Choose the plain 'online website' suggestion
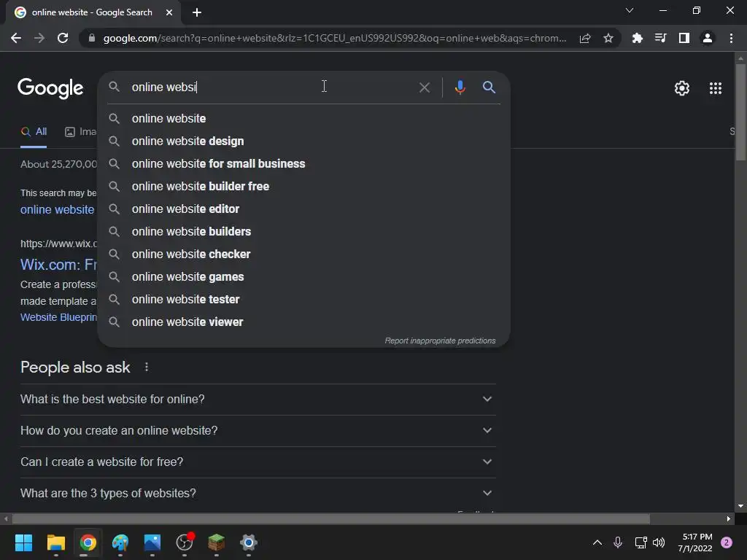Screen dimensions: 747x560 304,119
